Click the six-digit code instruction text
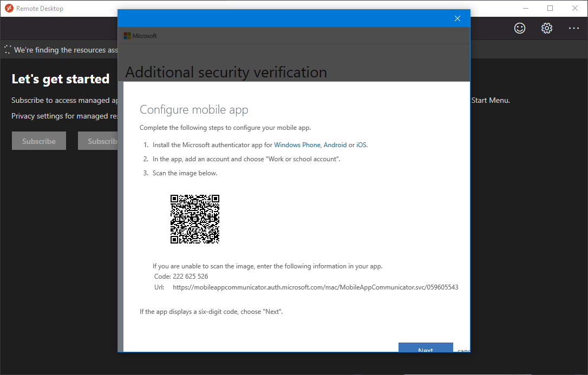 tap(212, 312)
